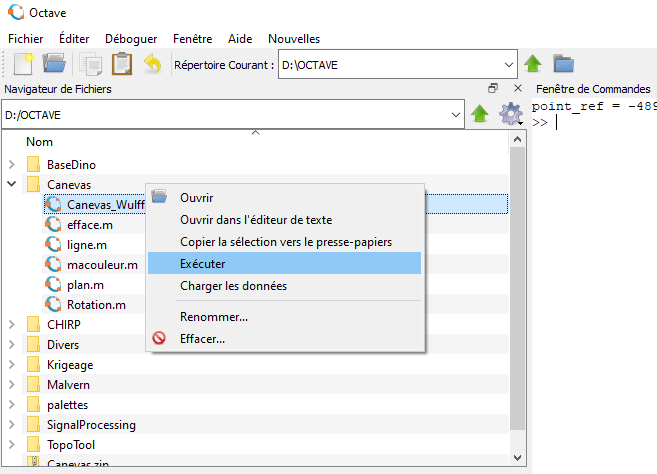The height and width of the screenshot is (474, 657).
Task: Open the file browser path dropdown
Action: tap(455, 115)
